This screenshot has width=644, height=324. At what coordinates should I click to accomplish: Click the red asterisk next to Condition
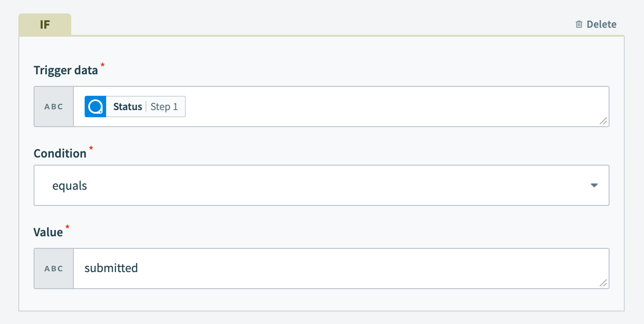click(x=91, y=149)
